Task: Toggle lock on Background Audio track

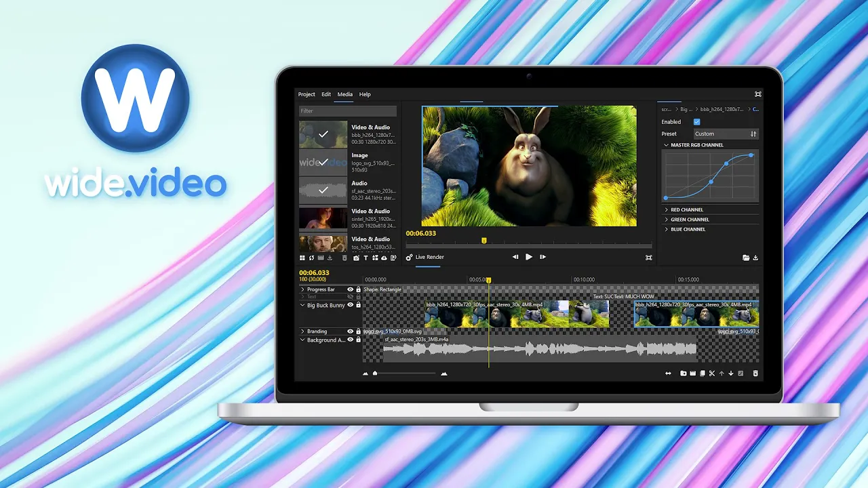Action: [x=359, y=340]
